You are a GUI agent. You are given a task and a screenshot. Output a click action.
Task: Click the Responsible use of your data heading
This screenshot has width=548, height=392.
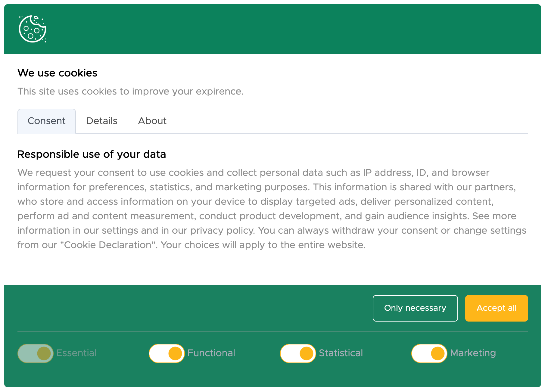point(92,154)
